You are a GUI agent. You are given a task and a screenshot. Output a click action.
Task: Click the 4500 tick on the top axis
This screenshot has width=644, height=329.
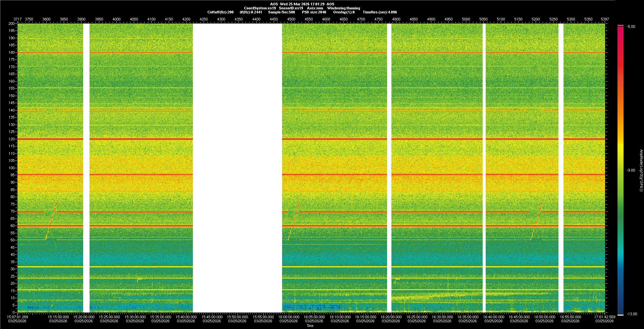291,19
